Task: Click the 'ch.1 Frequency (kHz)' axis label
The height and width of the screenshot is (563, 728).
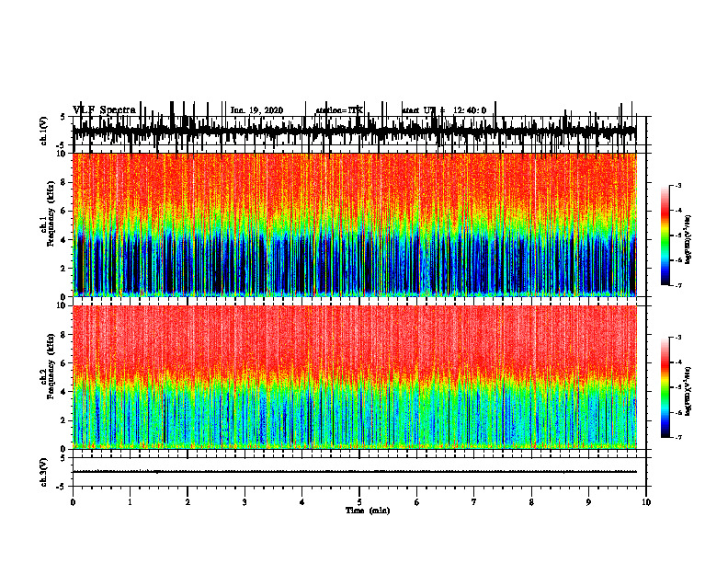Action: [x=48, y=214]
